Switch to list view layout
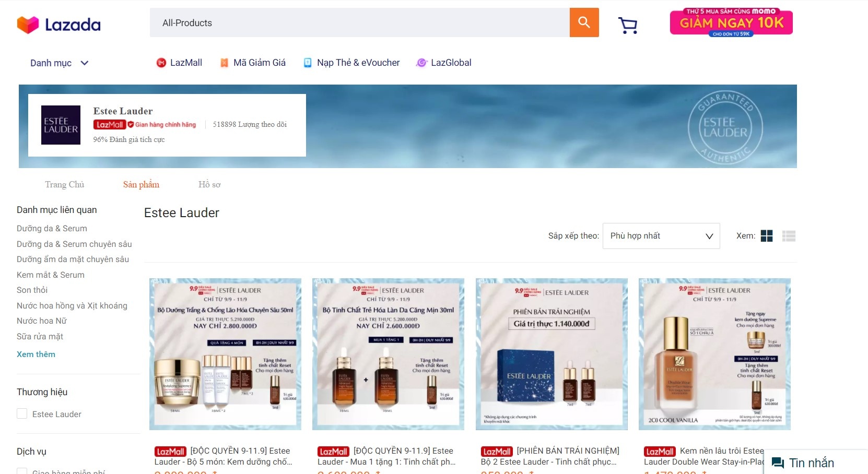Screen dimensions: 868x474 coord(789,236)
